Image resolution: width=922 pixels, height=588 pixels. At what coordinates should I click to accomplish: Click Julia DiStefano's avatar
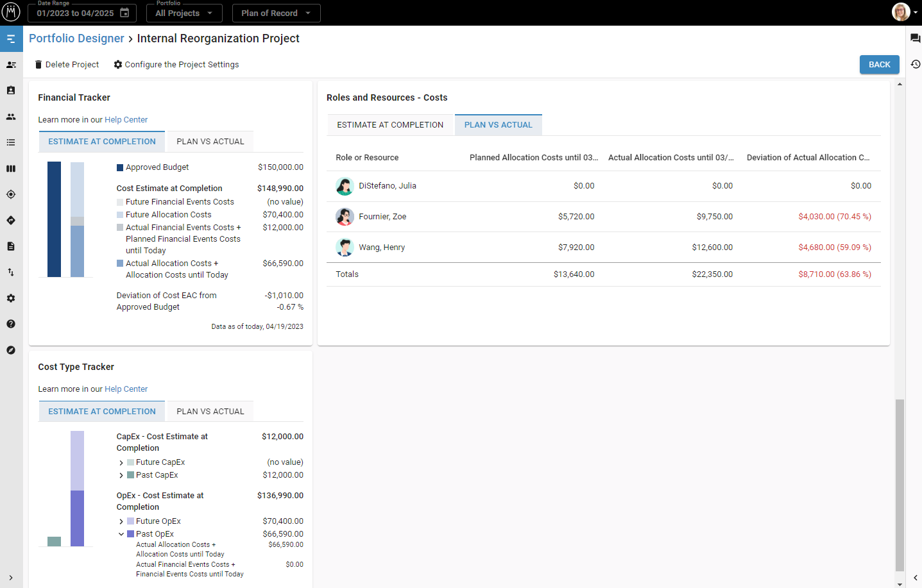(x=345, y=186)
